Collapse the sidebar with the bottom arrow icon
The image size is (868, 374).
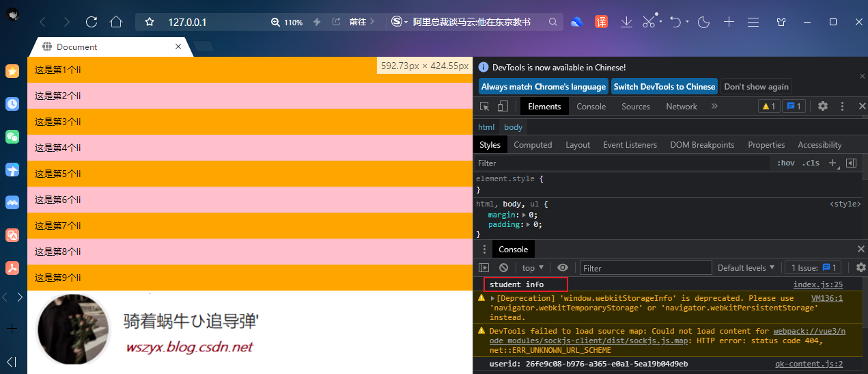pos(12,362)
